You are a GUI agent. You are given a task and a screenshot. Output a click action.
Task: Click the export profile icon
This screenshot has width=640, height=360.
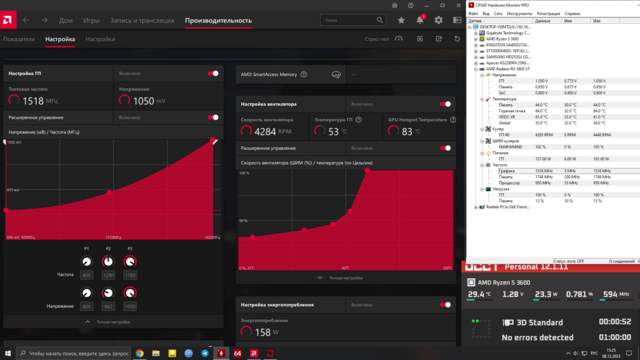point(439,39)
